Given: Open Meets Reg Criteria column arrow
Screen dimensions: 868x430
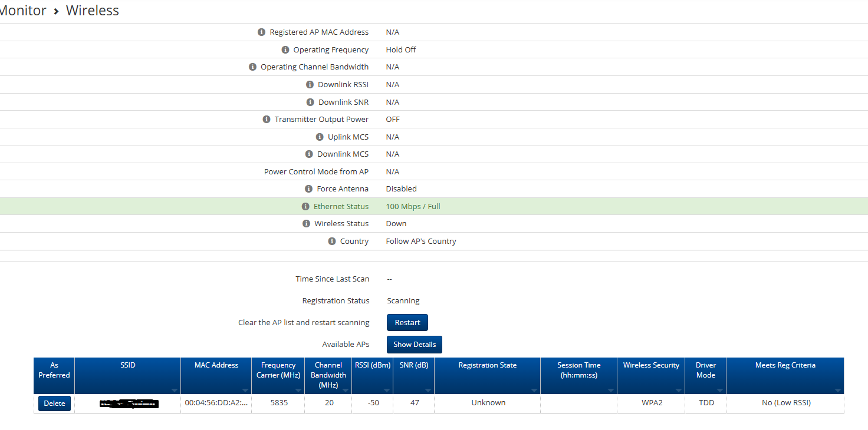Looking at the screenshot, I should tap(837, 390).
